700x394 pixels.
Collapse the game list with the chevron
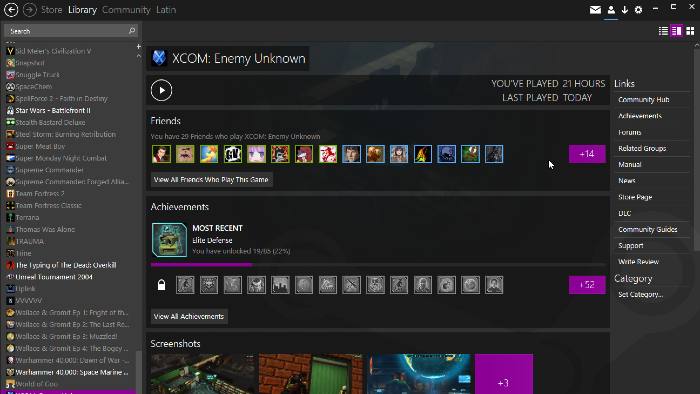pos(138,56)
